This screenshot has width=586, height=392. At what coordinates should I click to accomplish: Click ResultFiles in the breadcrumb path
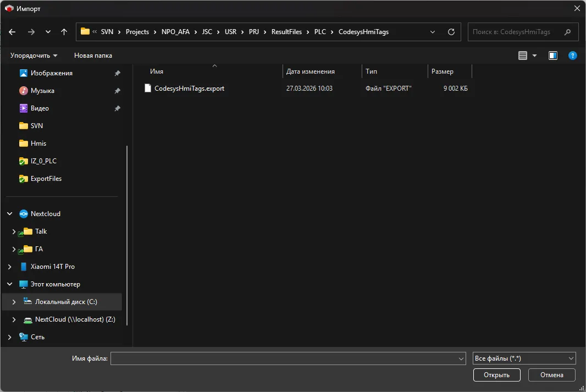click(x=286, y=32)
